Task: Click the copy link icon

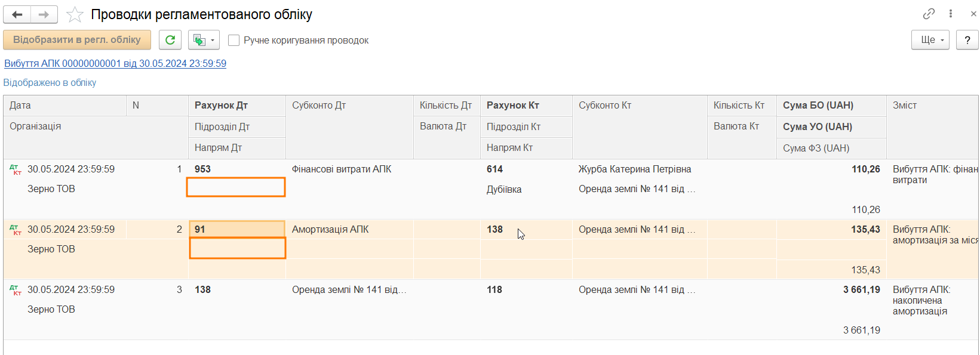Action: pyautogui.click(x=929, y=14)
